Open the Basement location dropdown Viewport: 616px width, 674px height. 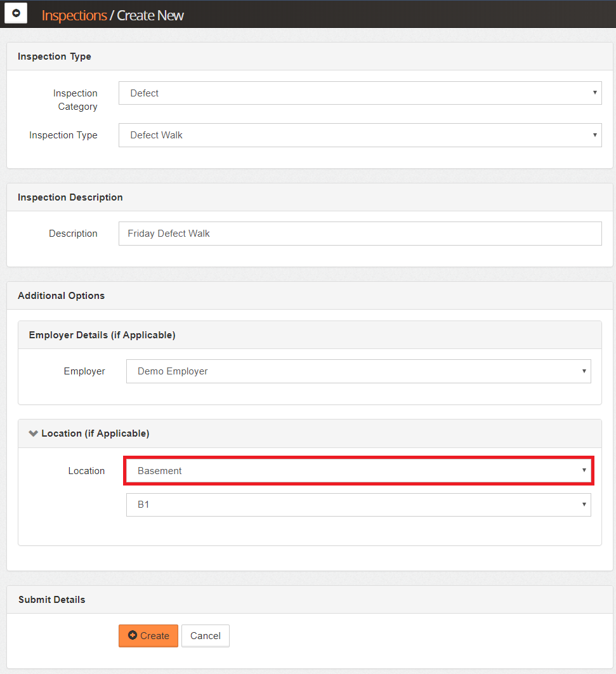[358, 471]
